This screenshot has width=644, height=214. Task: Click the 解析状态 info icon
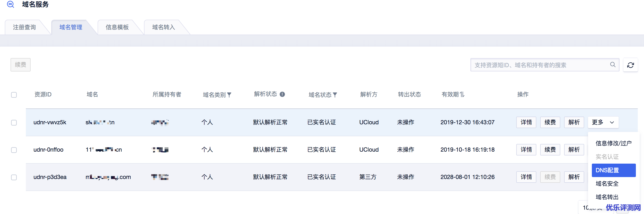[282, 94]
